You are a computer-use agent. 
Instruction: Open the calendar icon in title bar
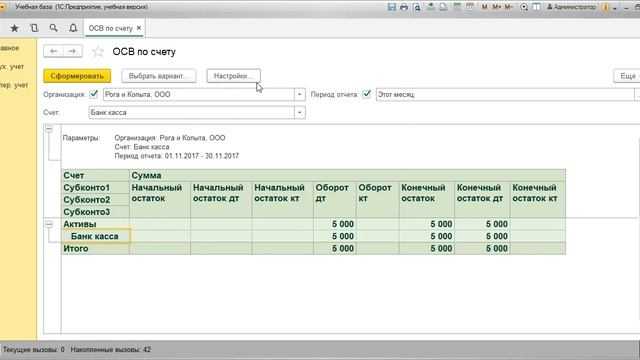pyautogui.click(x=470, y=7)
